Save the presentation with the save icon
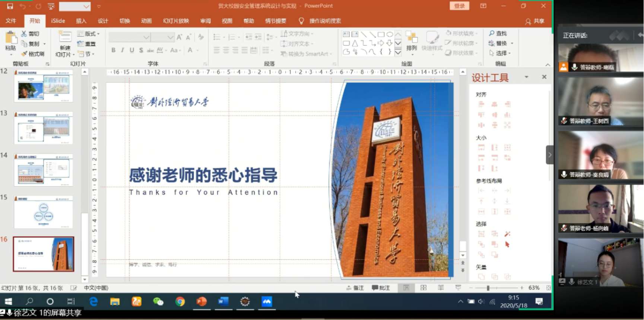The height and width of the screenshot is (320, 644). coord(10,6)
